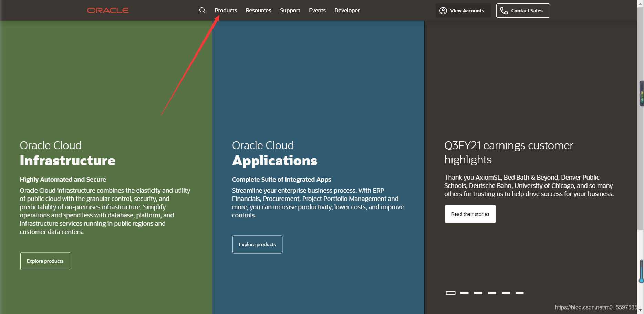
Task: Explore products under Cloud Applications
Action: [x=257, y=244]
